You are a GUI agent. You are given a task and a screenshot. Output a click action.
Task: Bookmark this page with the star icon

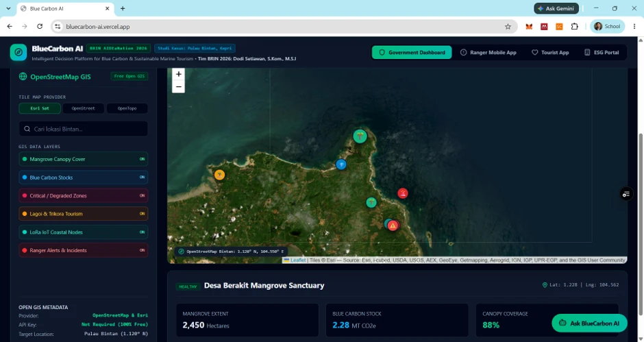point(508,26)
